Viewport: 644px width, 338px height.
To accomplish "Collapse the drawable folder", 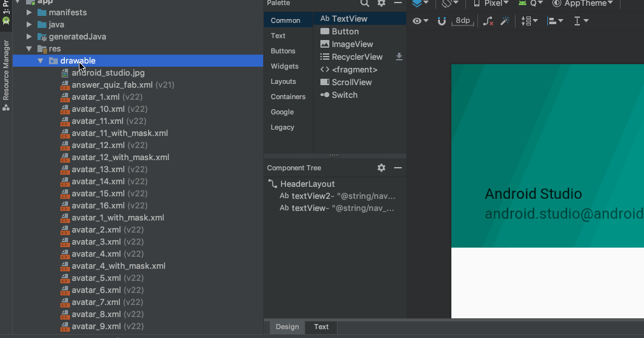I will (x=40, y=61).
